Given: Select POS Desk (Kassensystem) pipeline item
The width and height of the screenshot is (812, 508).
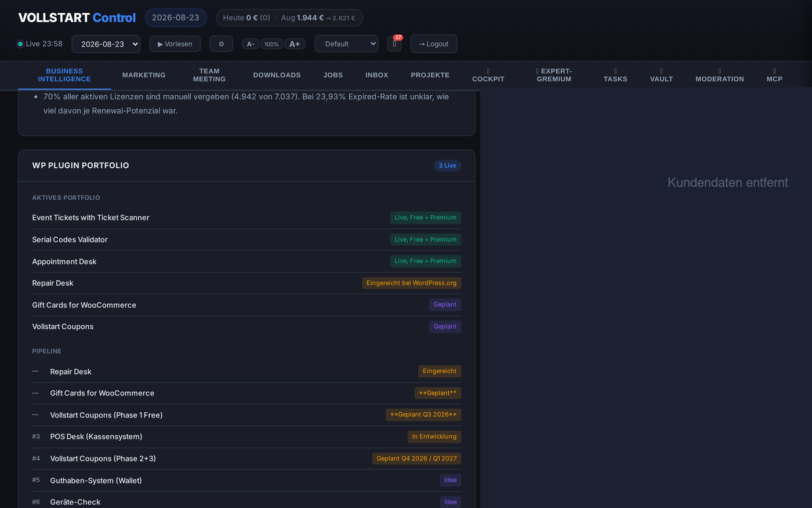Looking at the screenshot, I should click(x=246, y=437).
